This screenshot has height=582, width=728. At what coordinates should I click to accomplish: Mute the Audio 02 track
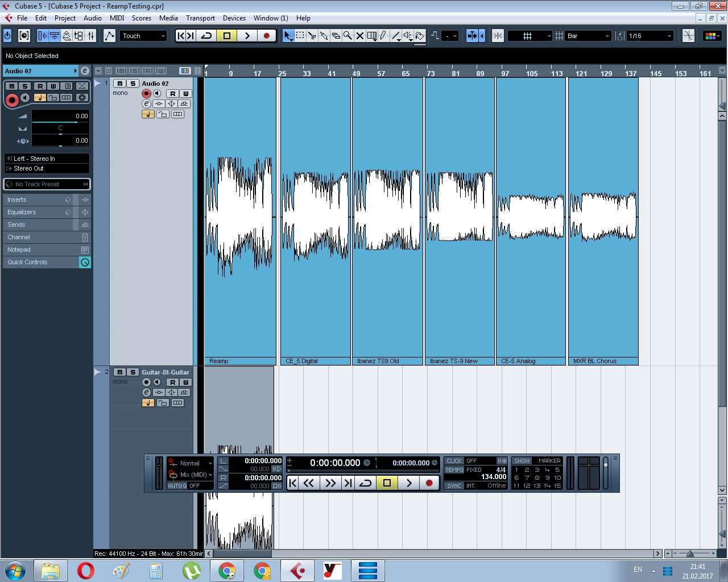(x=120, y=84)
